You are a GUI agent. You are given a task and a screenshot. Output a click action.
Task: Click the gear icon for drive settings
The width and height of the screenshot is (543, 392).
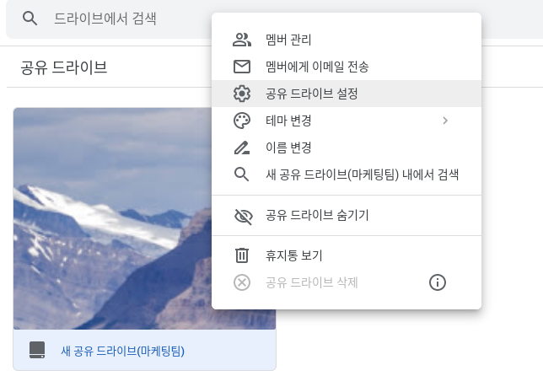pyautogui.click(x=242, y=94)
